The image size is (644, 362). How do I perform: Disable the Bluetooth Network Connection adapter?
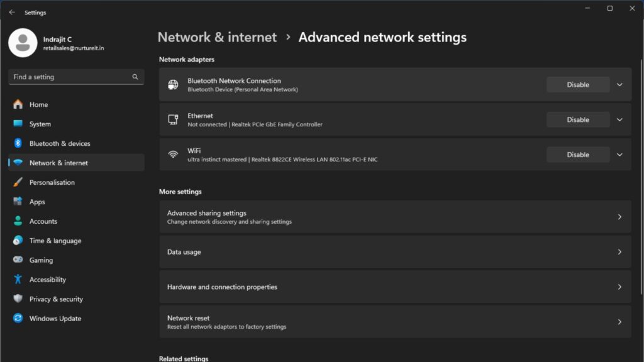coord(577,85)
